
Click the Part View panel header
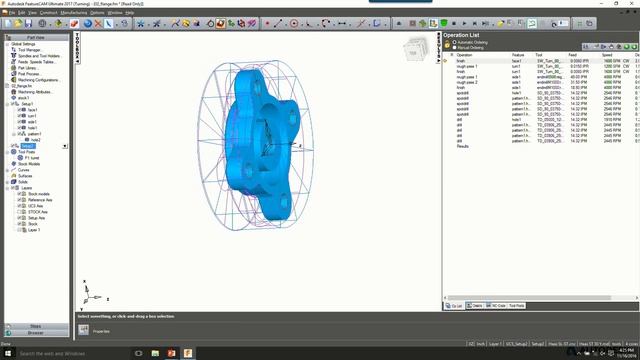tap(36, 38)
